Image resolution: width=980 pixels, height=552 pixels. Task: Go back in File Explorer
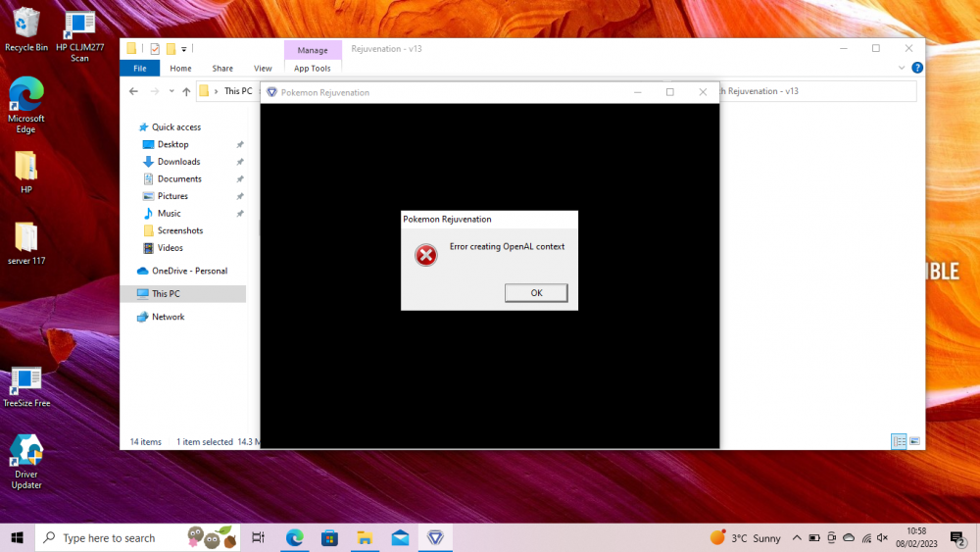[x=133, y=91]
